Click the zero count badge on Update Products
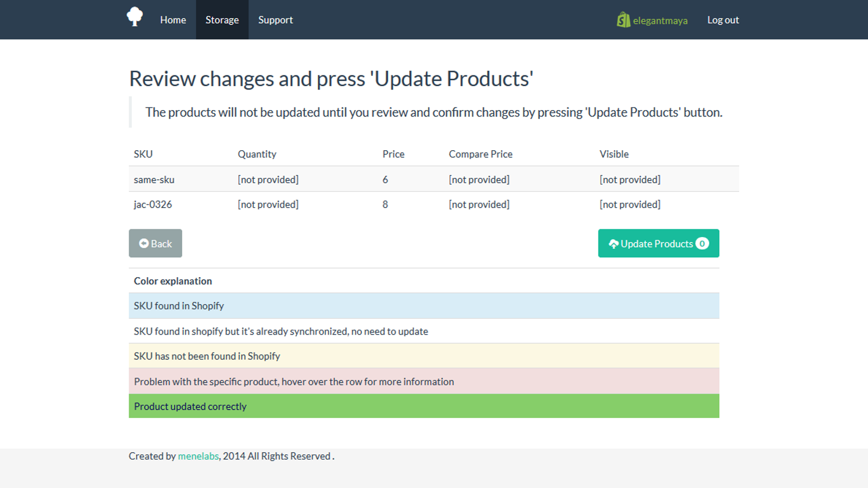Image resolution: width=868 pixels, height=488 pixels. point(702,243)
